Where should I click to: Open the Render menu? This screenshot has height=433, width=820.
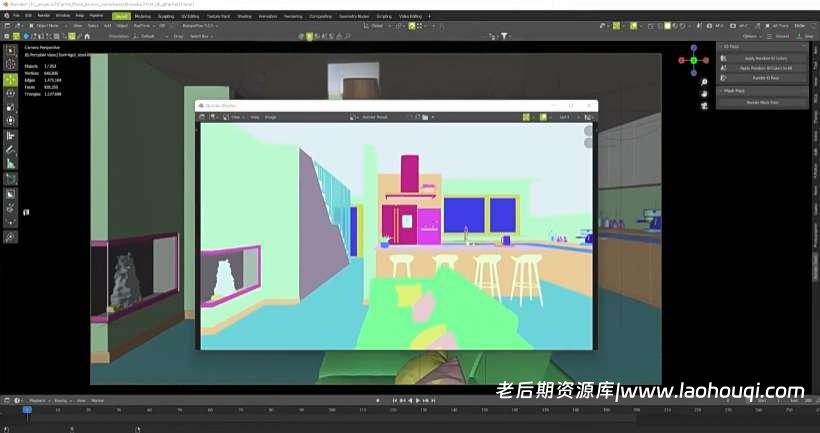coord(43,16)
